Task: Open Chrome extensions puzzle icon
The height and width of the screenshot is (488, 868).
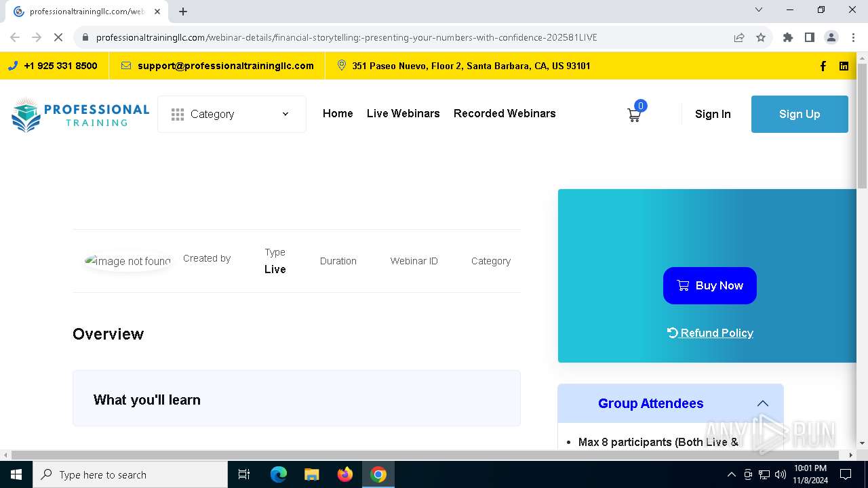Action: pyautogui.click(x=788, y=37)
